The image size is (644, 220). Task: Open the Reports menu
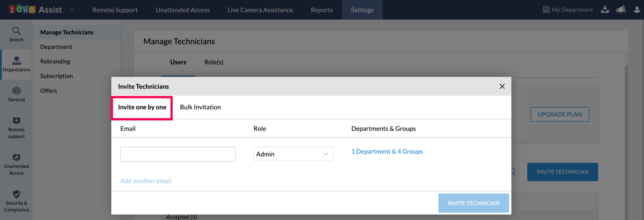(x=322, y=10)
